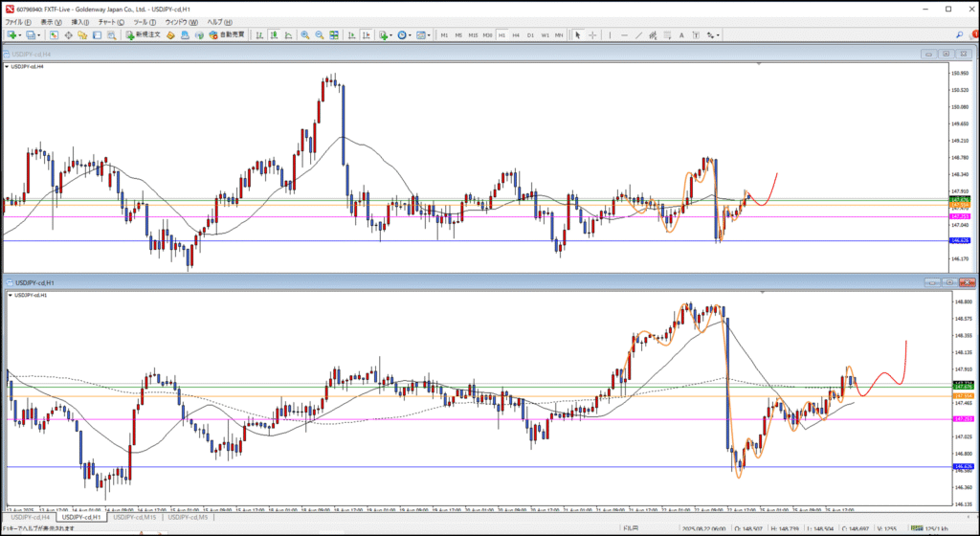980x536 pixels.
Task: Toggle the Data Window crosshair-circle icon
Action: click(x=68, y=35)
